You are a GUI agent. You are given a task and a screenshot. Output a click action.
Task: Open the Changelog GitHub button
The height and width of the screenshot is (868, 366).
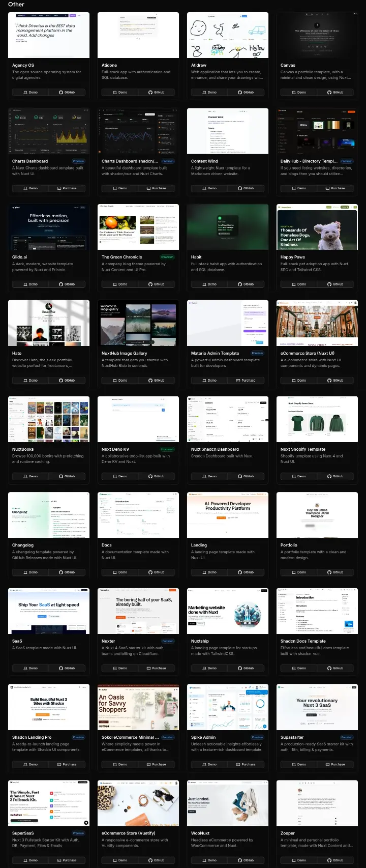tap(67, 572)
